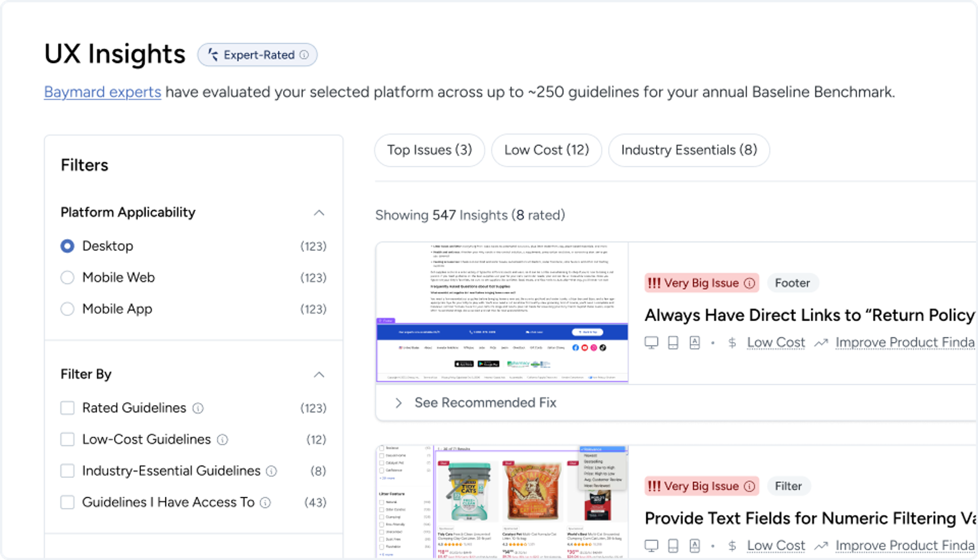The height and width of the screenshot is (560, 978).
Task: Click the desktop monitor icon on the Numeric Filtering card
Action: click(x=651, y=546)
